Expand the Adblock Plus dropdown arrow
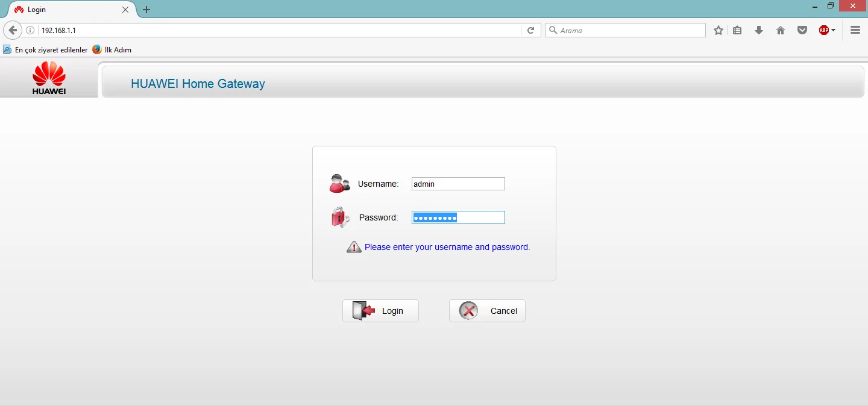 (834, 30)
